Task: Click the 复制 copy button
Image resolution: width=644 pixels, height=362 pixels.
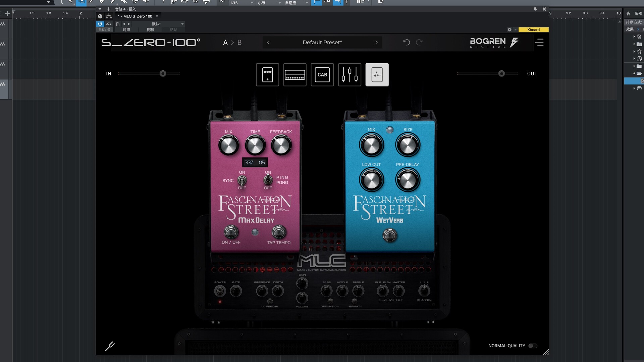Action: [150, 30]
